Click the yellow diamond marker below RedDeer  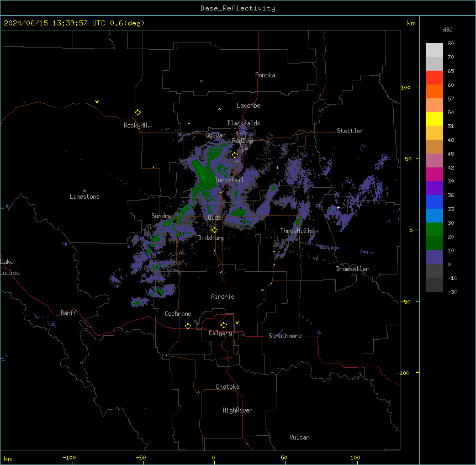pyautogui.click(x=235, y=155)
